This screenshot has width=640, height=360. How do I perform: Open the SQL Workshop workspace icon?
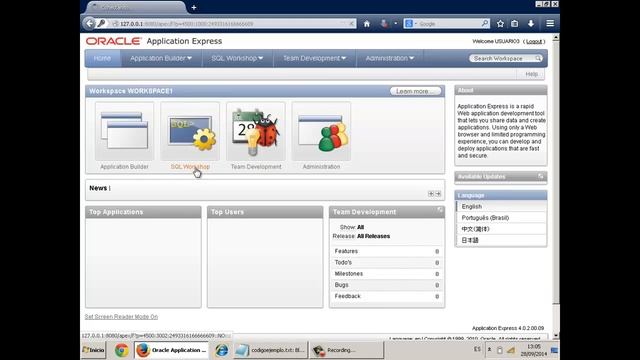(190, 131)
